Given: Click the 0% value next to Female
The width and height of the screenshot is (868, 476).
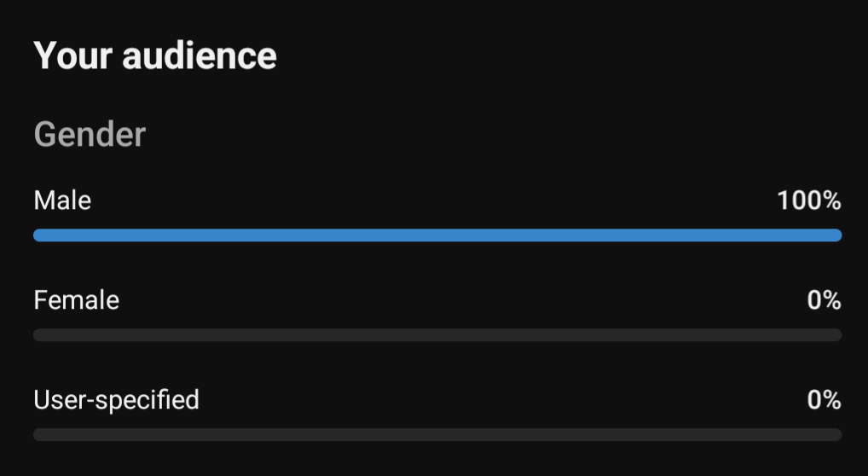Looking at the screenshot, I should pyautogui.click(x=825, y=299).
